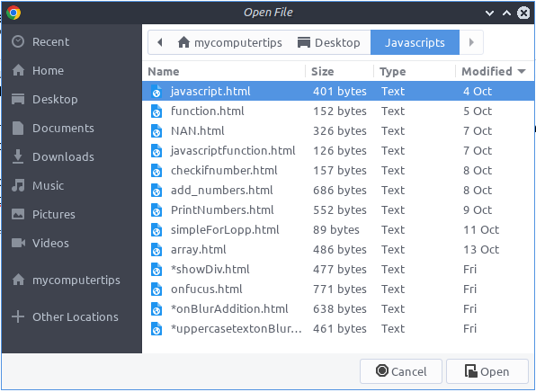Open the Pictures sidebar folder
Screen dimensions: 536x392
(72, 214)
